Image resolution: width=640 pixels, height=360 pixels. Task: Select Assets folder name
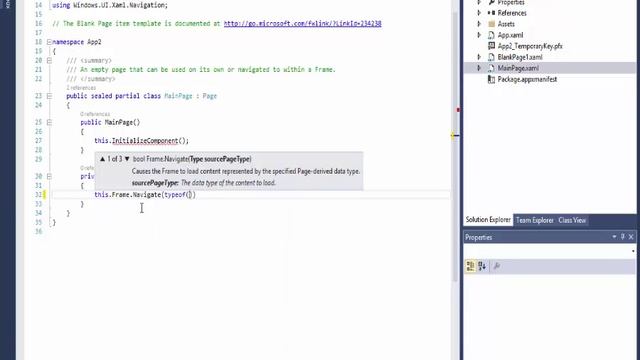pos(506,24)
